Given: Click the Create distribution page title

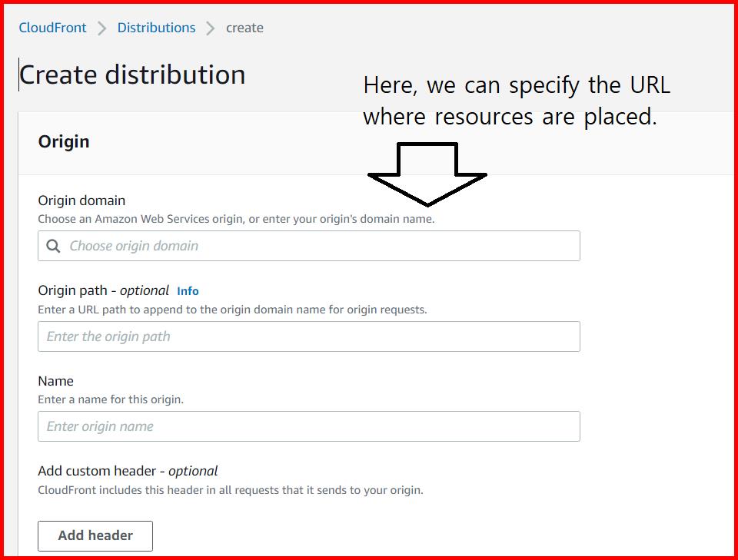Looking at the screenshot, I should point(131,75).
